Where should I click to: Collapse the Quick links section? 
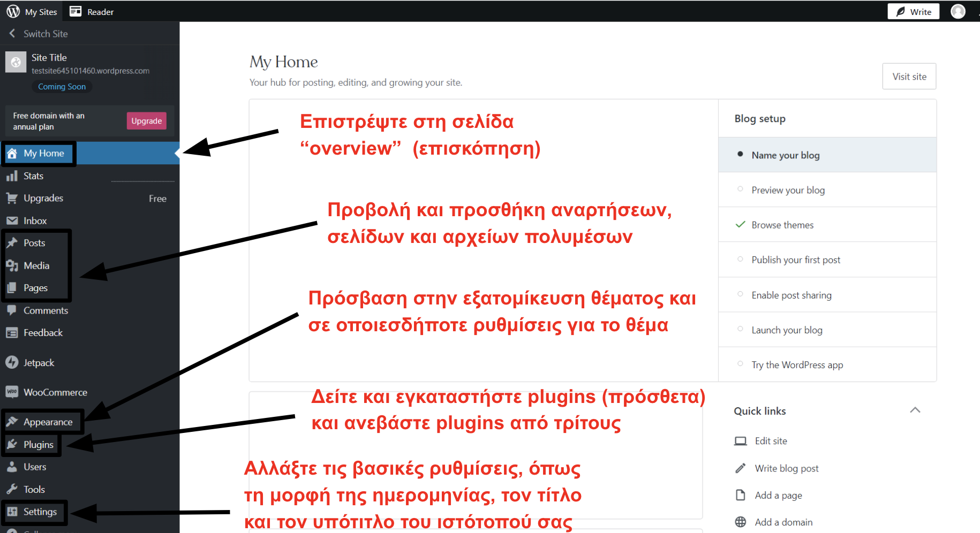click(915, 410)
